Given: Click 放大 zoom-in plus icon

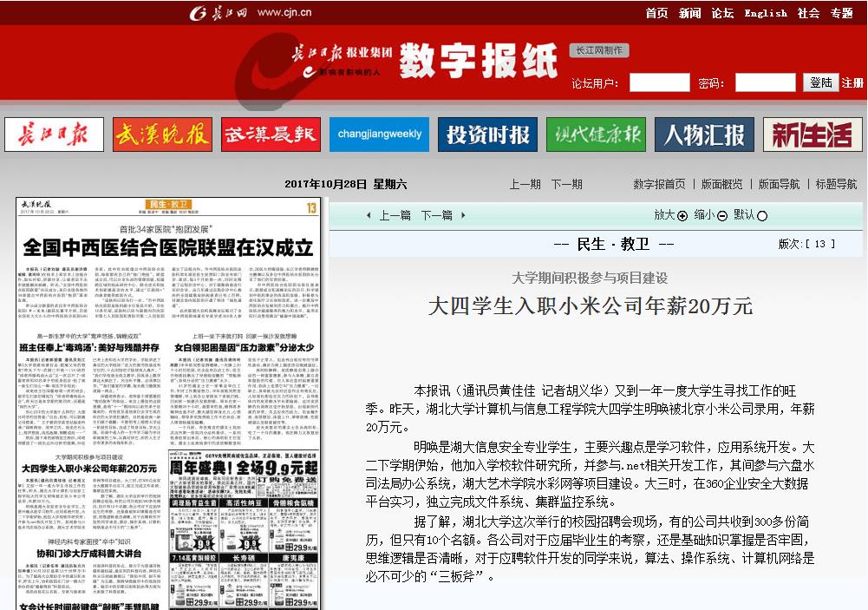Looking at the screenshot, I should [682, 216].
